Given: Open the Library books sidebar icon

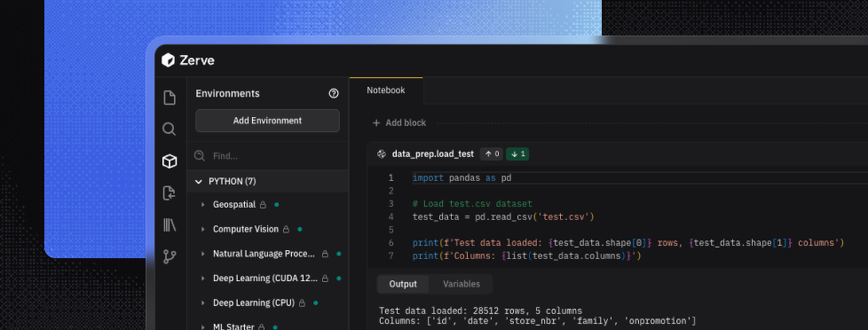Looking at the screenshot, I should (x=169, y=225).
